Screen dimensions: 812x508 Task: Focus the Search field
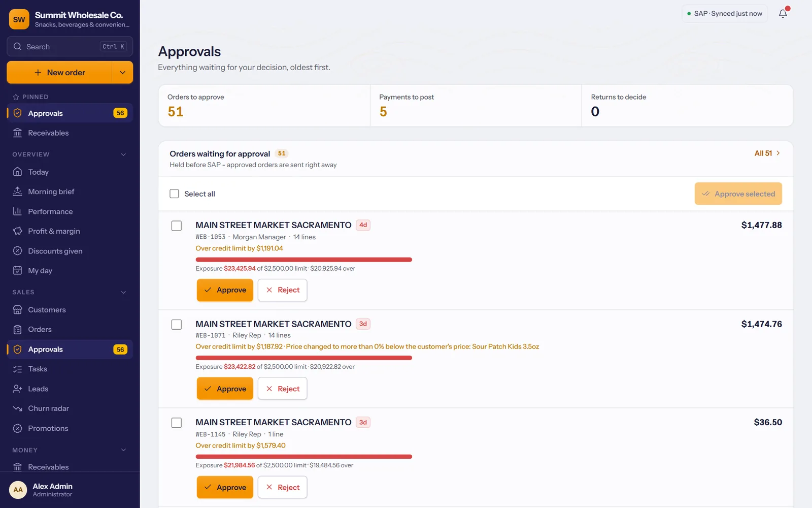pos(70,46)
